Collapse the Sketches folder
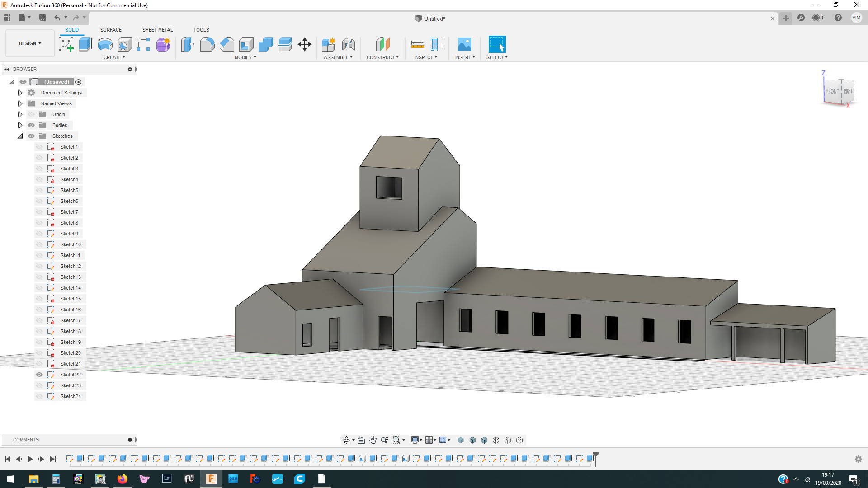868x488 pixels. tap(20, 136)
